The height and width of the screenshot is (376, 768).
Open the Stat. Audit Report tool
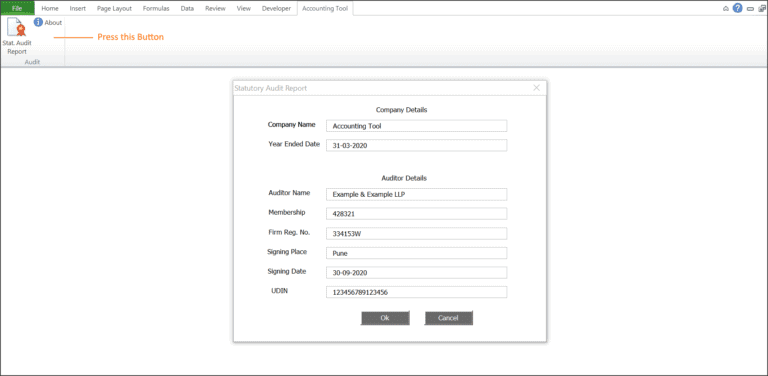click(x=17, y=36)
